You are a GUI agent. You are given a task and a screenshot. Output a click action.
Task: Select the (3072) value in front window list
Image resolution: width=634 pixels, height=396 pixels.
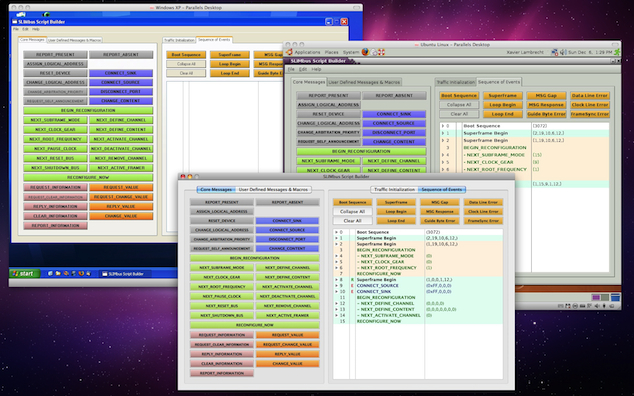(432, 232)
